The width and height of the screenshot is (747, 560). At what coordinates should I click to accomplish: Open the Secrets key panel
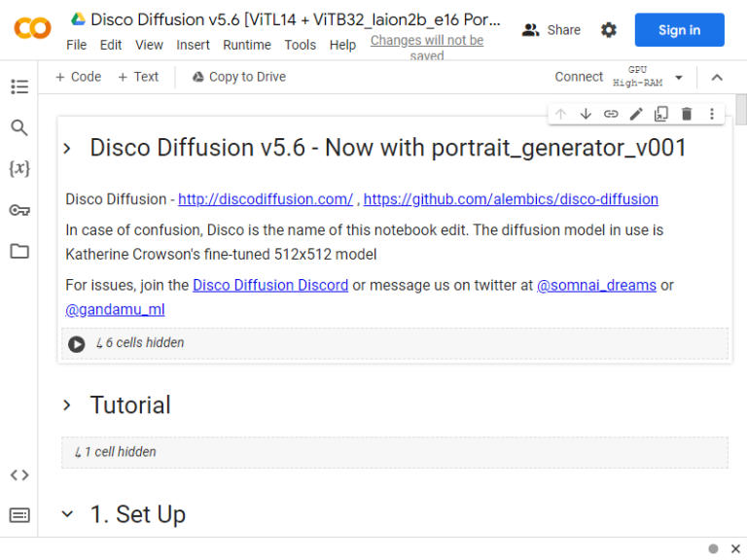pos(19,210)
